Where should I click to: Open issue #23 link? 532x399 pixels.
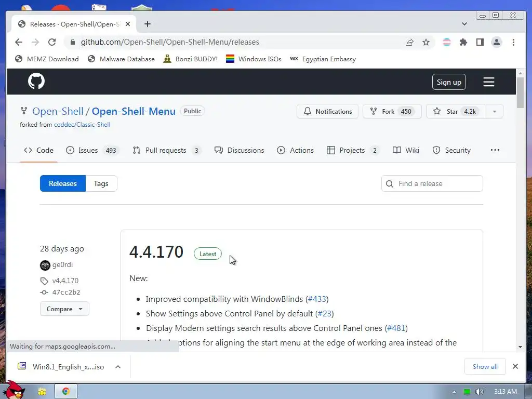coord(324,313)
